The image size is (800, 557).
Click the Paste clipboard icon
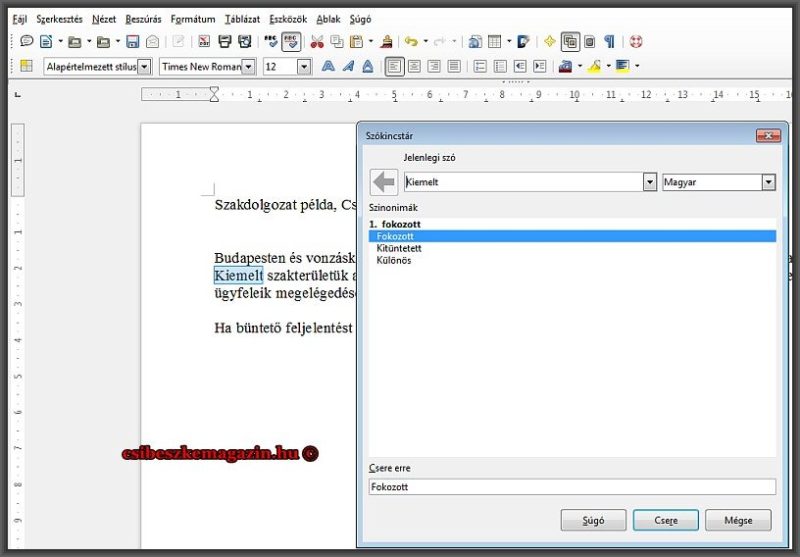(356, 41)
